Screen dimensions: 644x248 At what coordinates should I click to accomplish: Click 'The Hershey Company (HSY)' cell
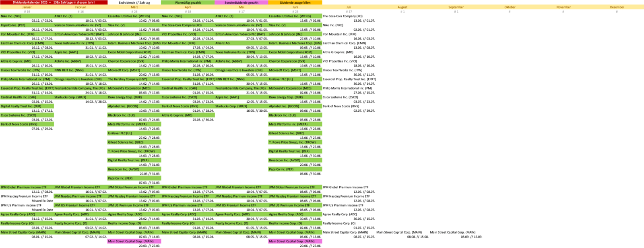(x=134, y=79)
